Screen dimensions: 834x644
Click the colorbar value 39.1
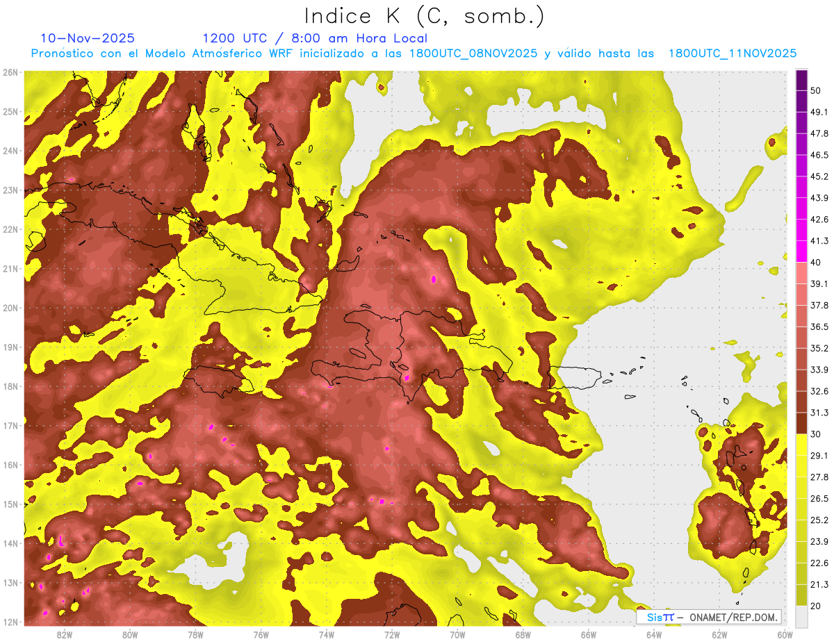(x=819, y=283)
